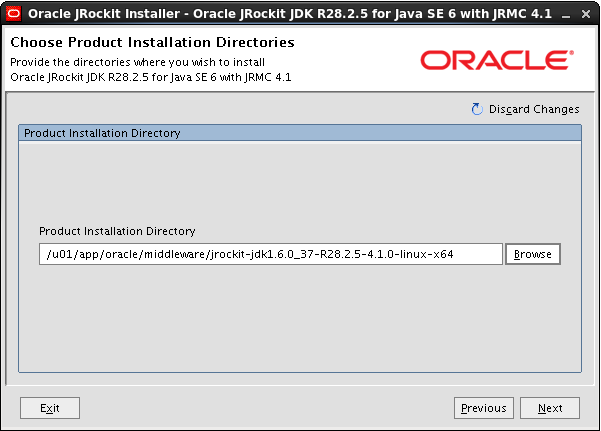This screenshot has width=601, height=431.
Task: Focus the Product Installation Directory path field
Action: click(x=270, y=254)
